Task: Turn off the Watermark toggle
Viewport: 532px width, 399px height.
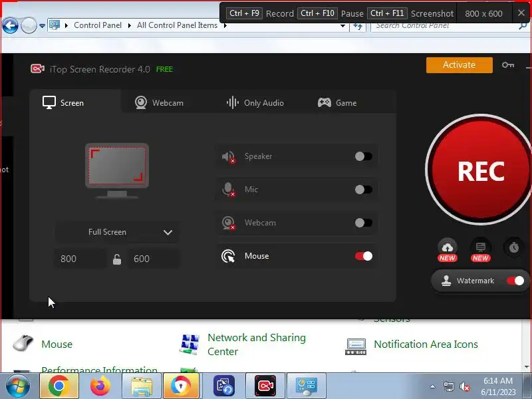Action: pos(515,281)
